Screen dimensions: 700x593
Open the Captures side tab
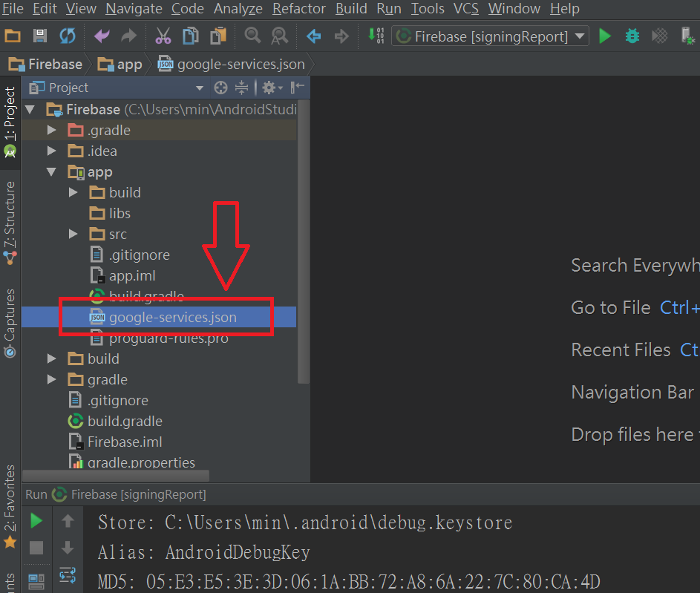pos(10,323)
